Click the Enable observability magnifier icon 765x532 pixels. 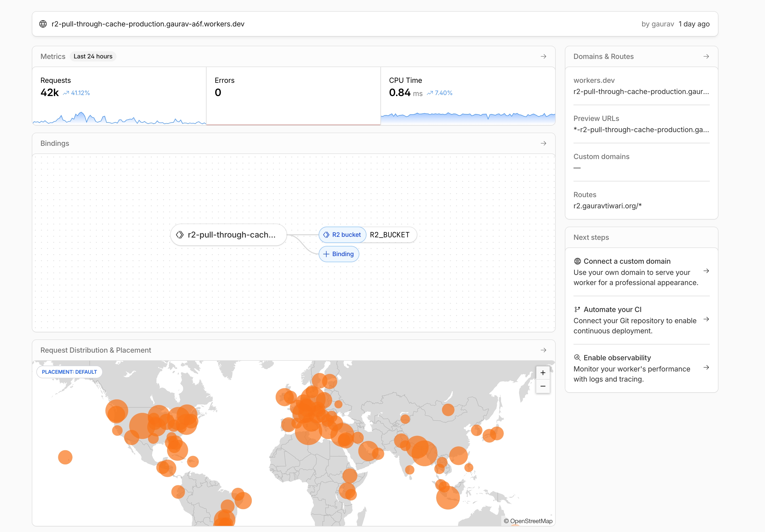tap(577, 357)
